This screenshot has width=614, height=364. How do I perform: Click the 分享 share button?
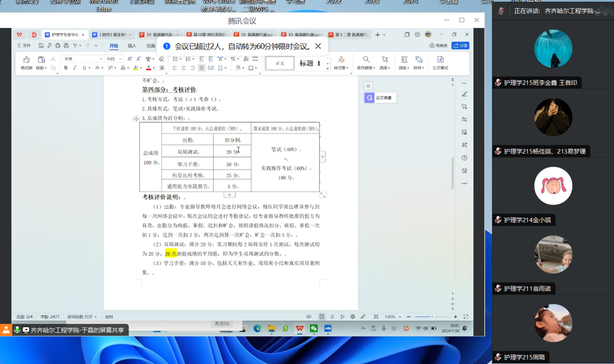[x=460, y=46]
